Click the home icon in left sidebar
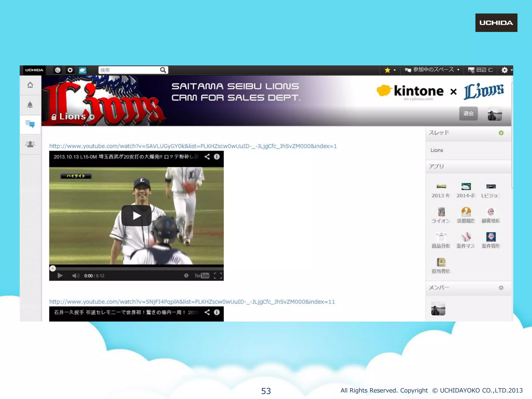Viewport: 532px width, 399px height. pos(30,85)
